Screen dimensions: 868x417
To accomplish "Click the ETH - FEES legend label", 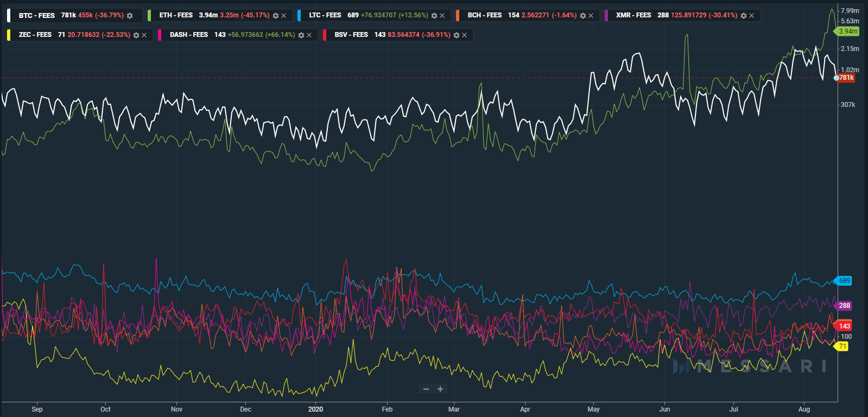I will click(x=176, y=15).
